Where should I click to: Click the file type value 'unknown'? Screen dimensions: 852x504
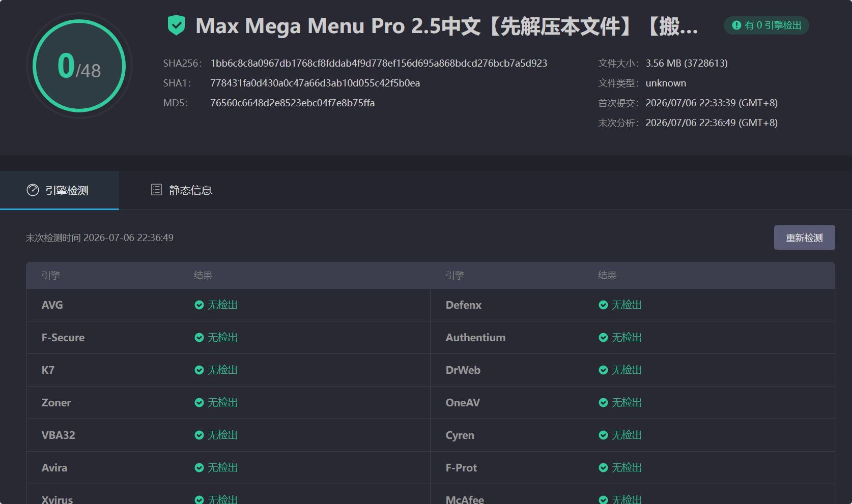click(666, 83)
